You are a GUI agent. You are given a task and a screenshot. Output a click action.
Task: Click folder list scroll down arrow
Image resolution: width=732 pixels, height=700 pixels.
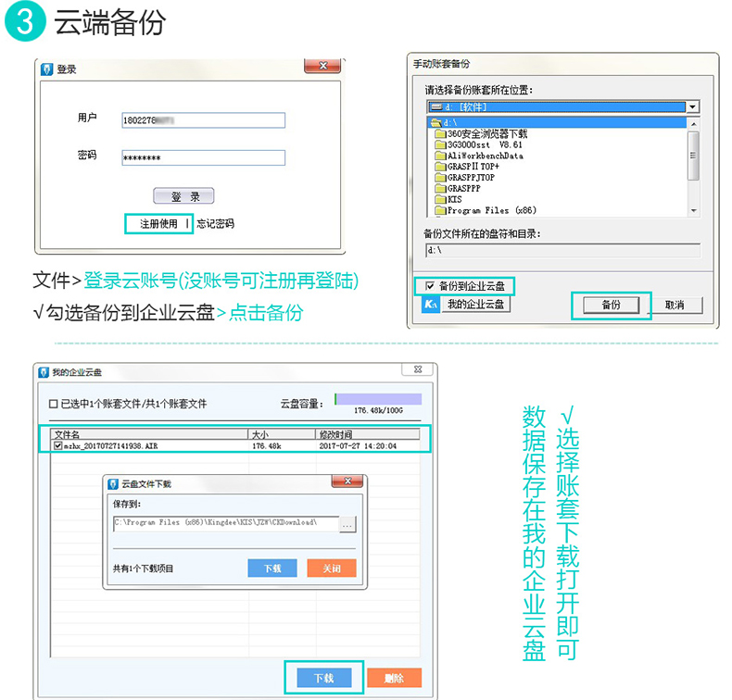(x=694, y=211)
